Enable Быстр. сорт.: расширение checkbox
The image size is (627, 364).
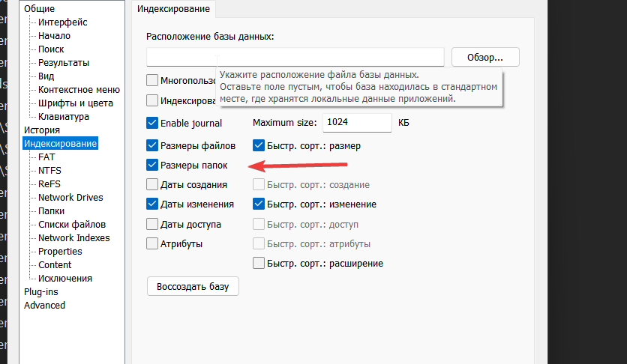coord(259,263)
